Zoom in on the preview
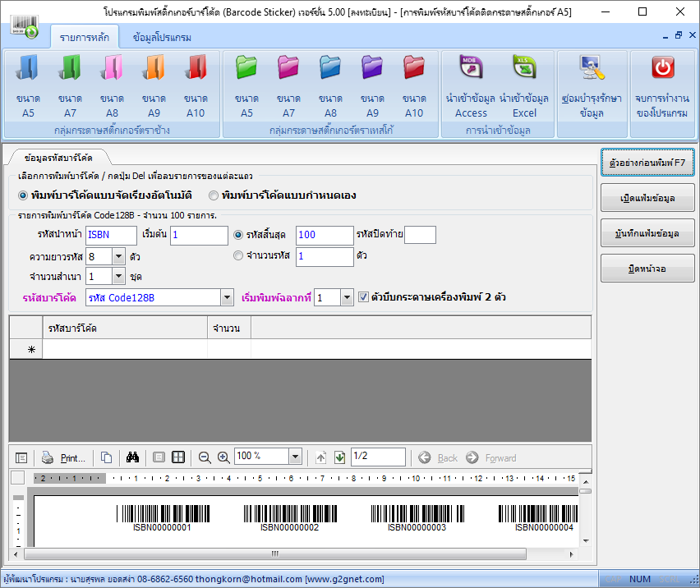The height and width of the screenshot is (588, 700). 223,457
